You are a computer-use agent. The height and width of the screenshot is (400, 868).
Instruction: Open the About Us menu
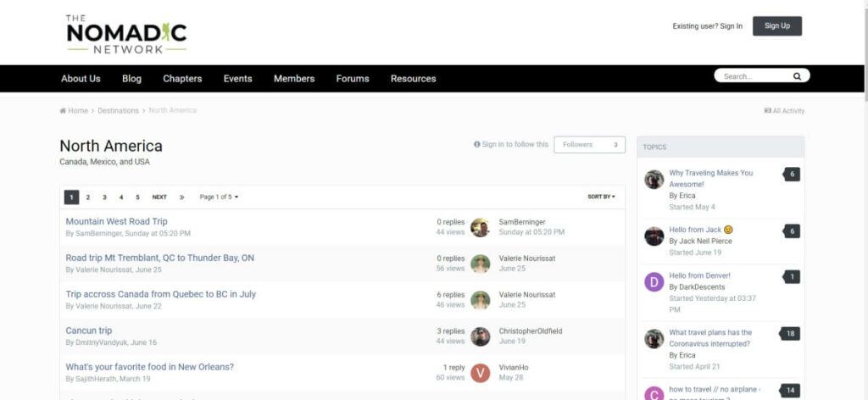[81, 79]
